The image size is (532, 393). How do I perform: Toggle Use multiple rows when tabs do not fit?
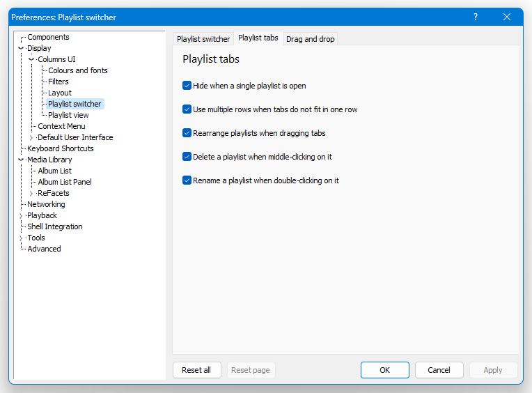[187, 109]
